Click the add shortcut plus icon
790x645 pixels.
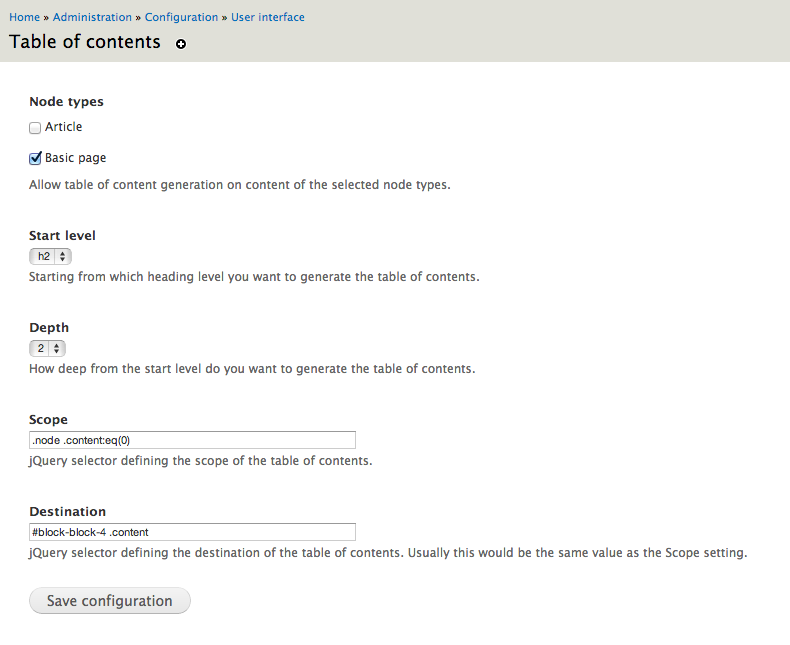(x=181, y=44)
